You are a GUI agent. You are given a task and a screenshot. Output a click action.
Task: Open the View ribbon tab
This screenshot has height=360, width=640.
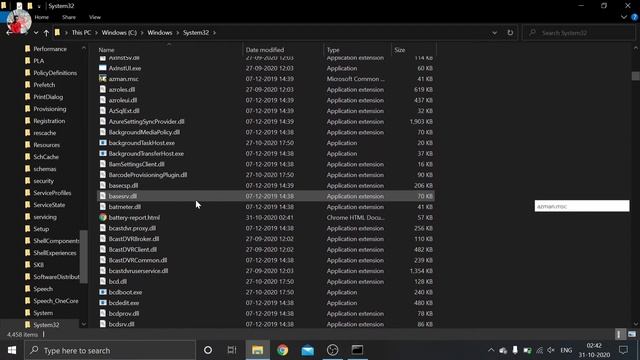pos(95,17)
